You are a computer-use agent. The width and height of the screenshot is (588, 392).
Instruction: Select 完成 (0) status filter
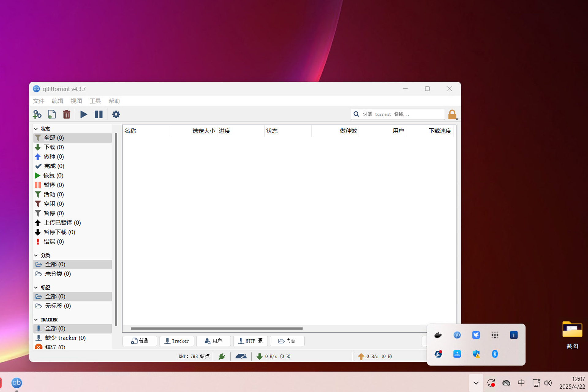tap(73, 166)
